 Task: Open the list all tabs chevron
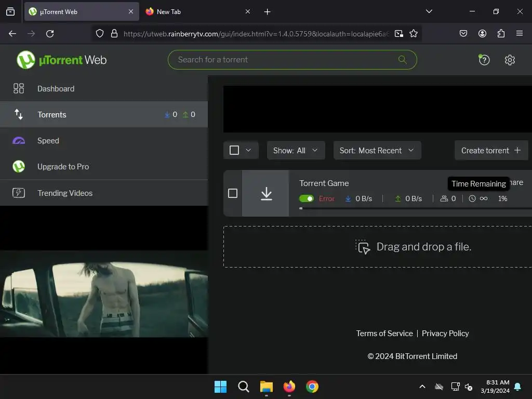pos(429,11)
